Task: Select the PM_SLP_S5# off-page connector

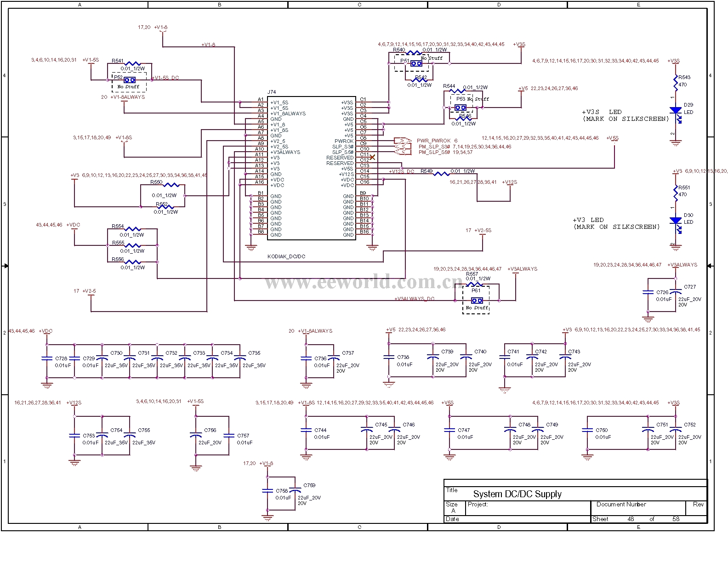Action: (x=403, y=152)
